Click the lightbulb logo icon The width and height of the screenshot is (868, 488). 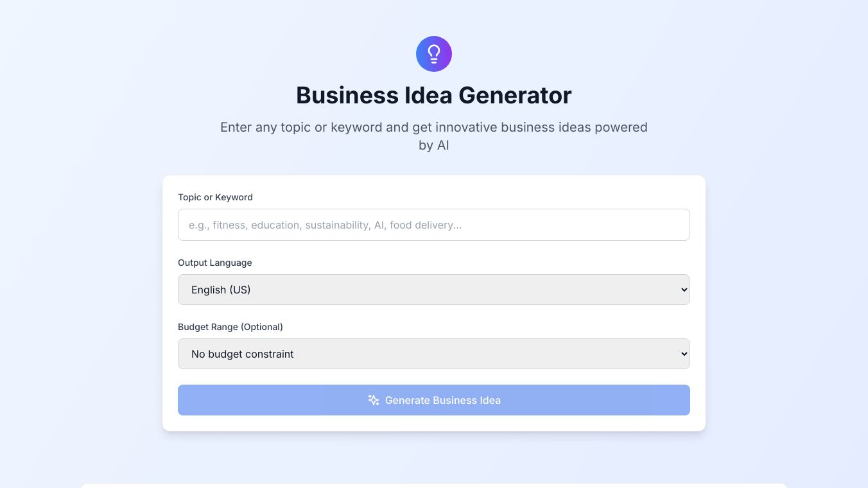pyautogui.click(x=434, y=54)
